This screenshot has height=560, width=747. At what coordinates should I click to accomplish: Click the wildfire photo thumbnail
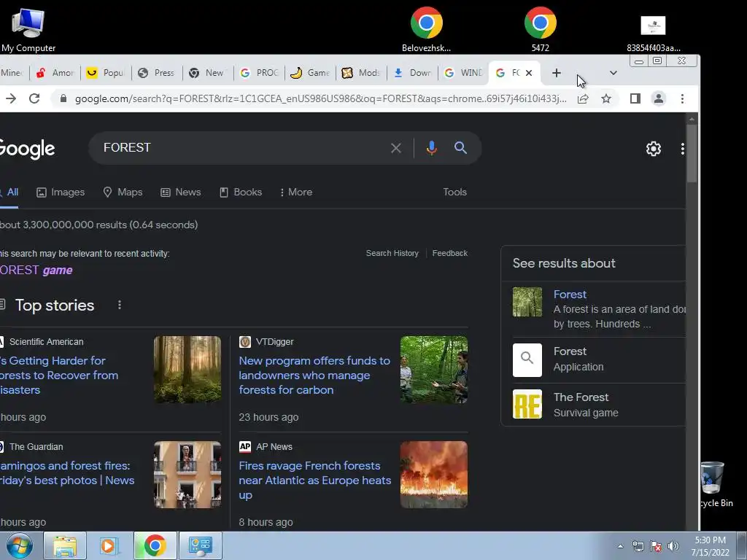[433, 474]
